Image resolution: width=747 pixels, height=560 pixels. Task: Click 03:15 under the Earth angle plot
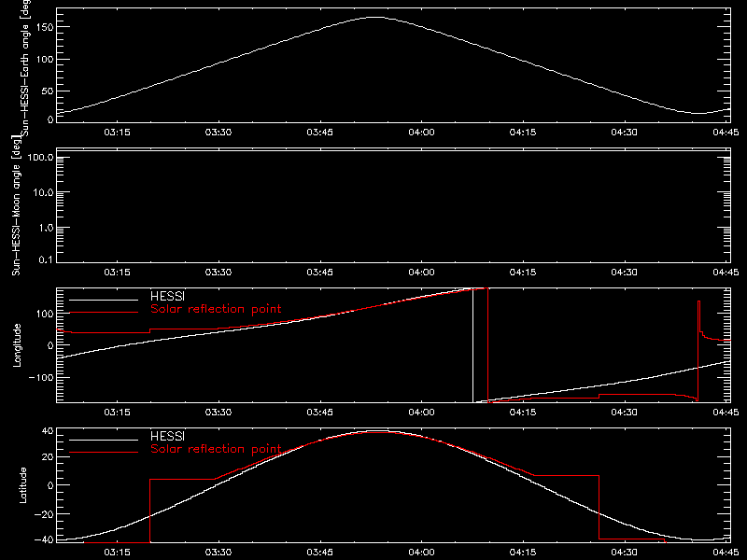pyautogui.click(x=118, y=133)
